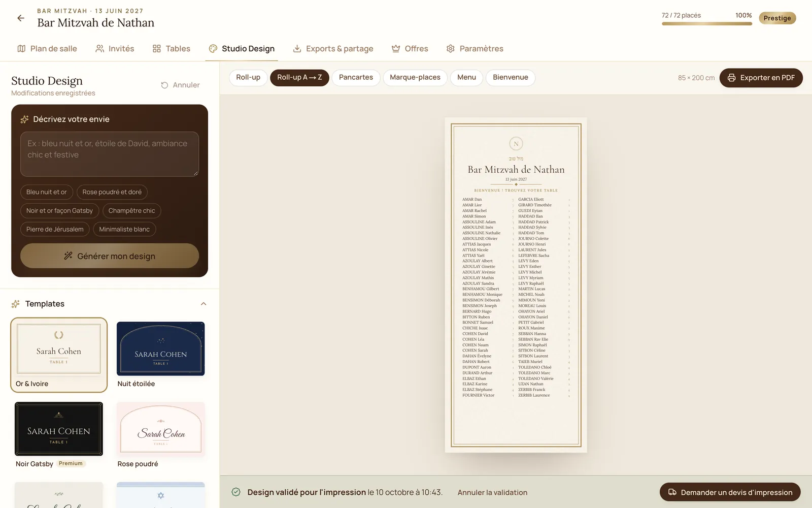Select the Nuit étoilée template
Screen dimensions: 812x508
[160, 355]
